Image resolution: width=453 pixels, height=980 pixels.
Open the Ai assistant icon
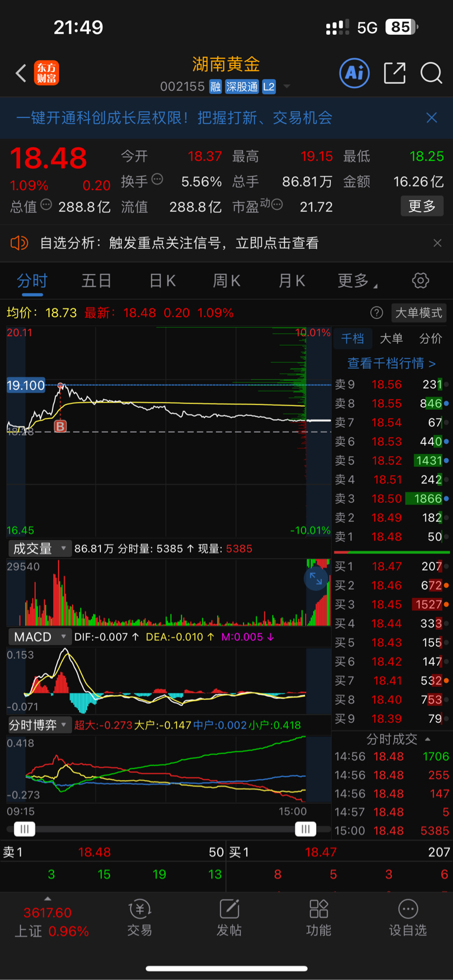[354, 73]
